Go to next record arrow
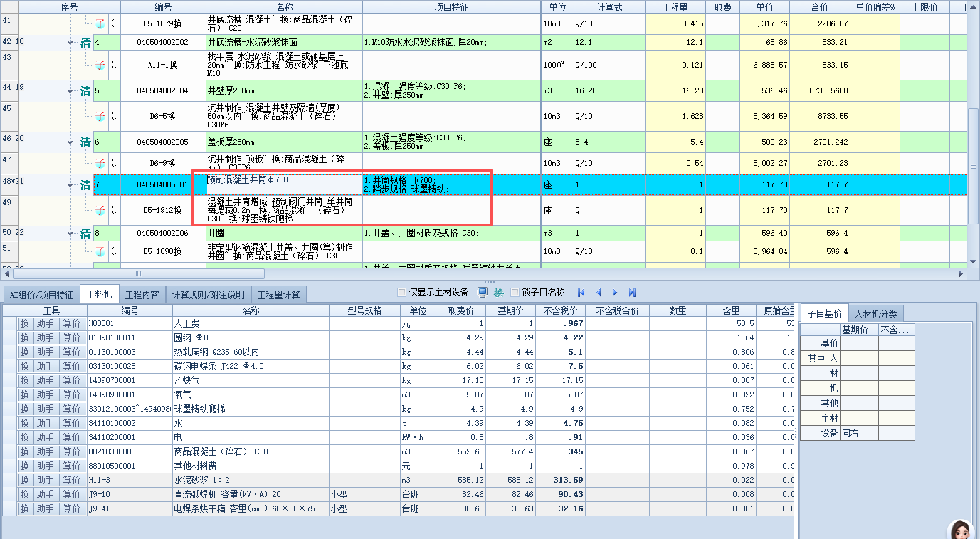 615,293
